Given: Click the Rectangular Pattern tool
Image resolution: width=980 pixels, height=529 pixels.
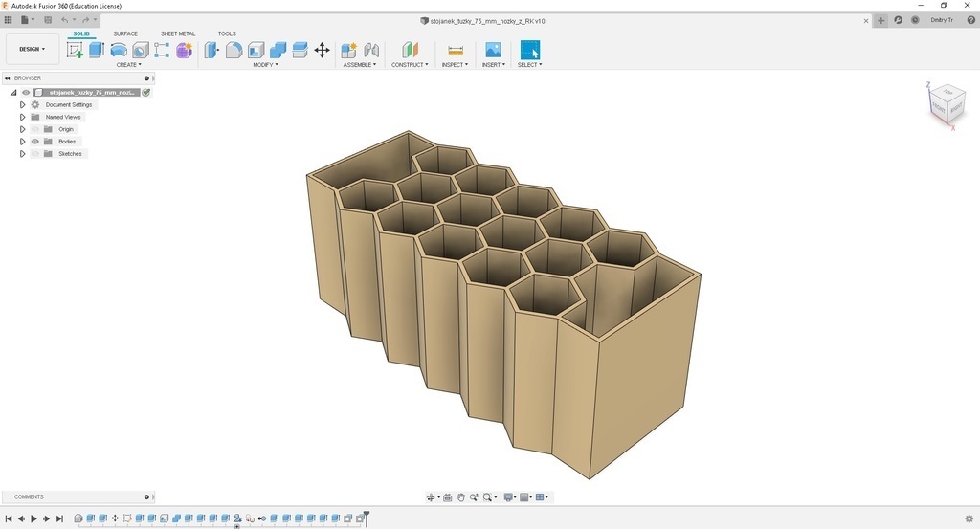Looking at the screenshot, I should pyautogui.click(x=162, y=50).
